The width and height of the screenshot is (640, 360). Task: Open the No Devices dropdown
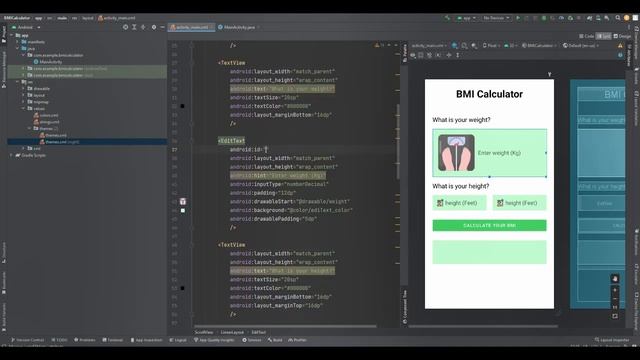click(496, 18)
